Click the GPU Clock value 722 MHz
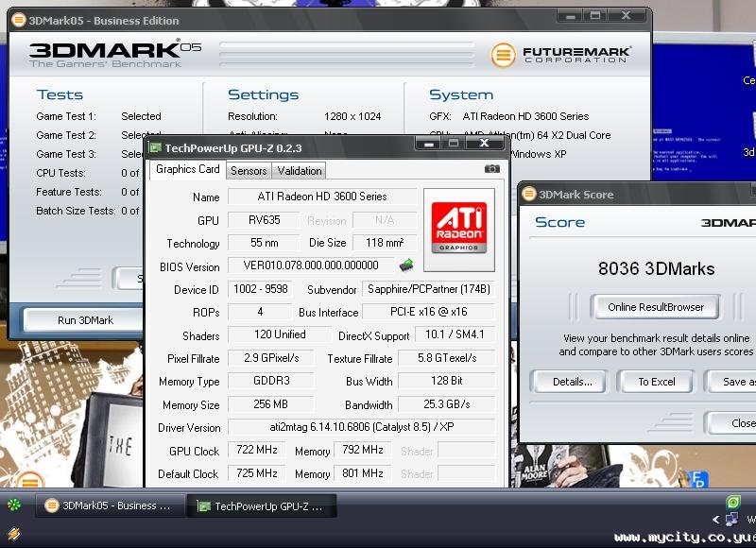This screenshot has width=756, height=548. 256,450
